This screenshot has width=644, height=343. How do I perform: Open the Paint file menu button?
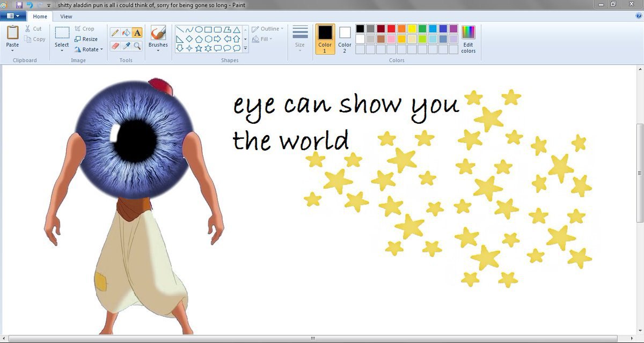[13, 17]
